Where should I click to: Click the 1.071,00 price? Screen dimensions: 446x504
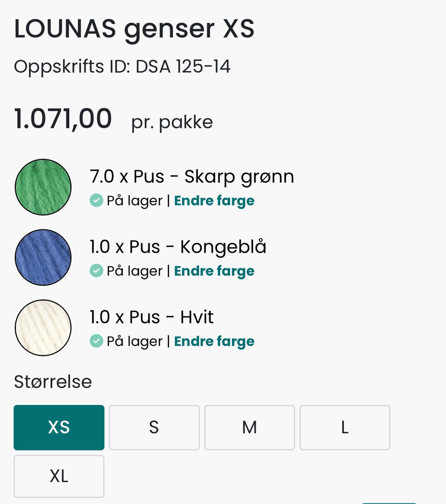click(63, 119)
